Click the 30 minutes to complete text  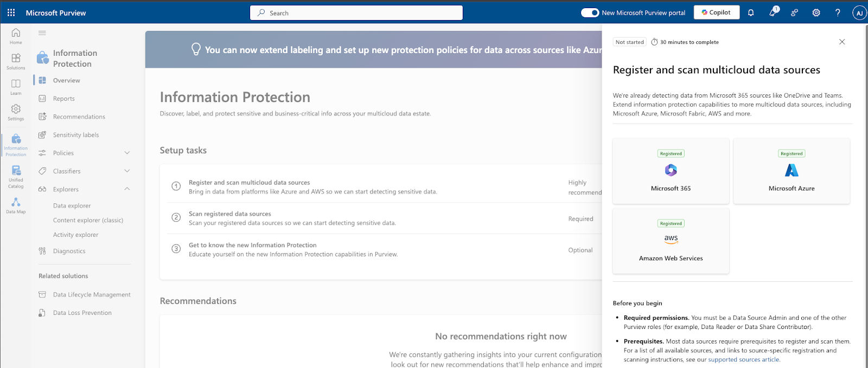pyautogui.click(x=689, y=42)
